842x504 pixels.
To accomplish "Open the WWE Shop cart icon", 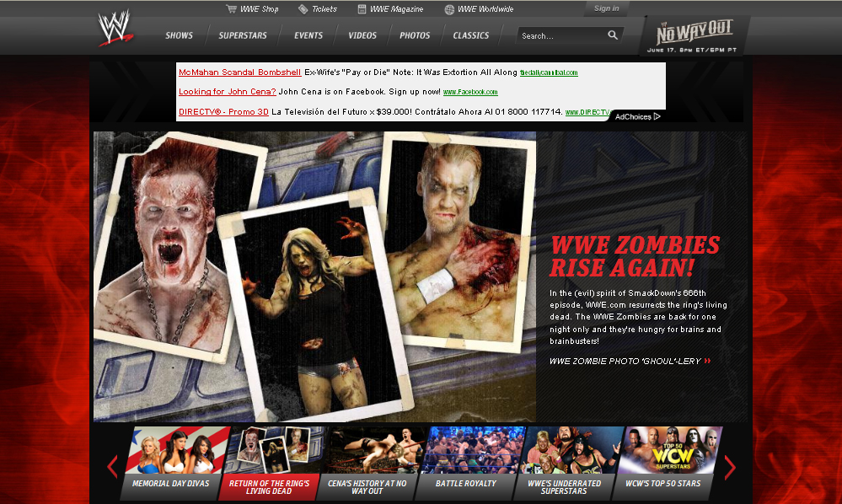I will pos(232,8).
